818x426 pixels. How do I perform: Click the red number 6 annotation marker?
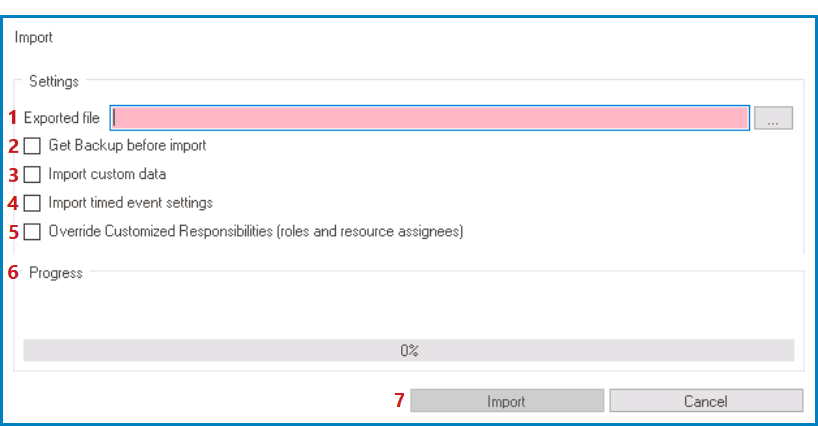(14, 272)
